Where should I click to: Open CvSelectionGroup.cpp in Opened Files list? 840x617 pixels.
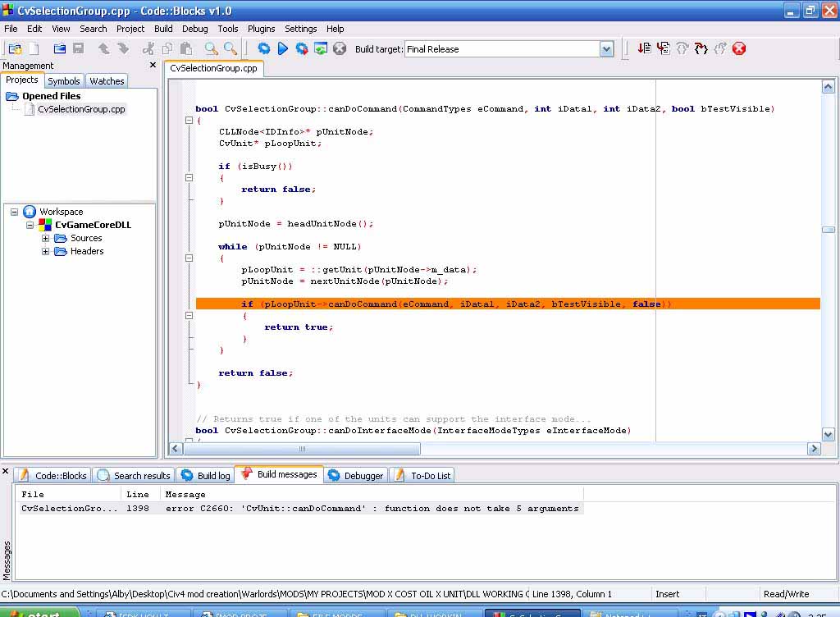click(80, 109)
